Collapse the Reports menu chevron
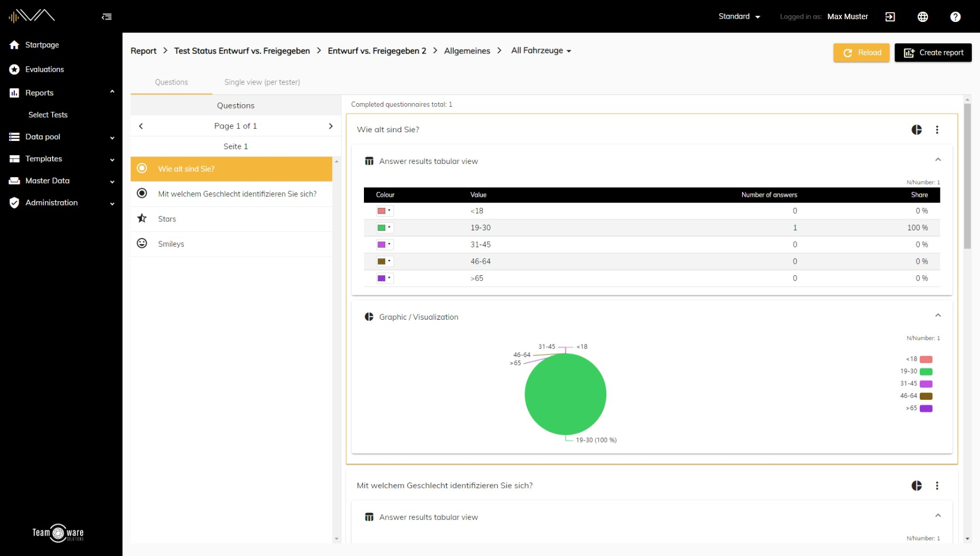Image resolution: width=980 pixels, height=556 pixels. pos(112,92)
